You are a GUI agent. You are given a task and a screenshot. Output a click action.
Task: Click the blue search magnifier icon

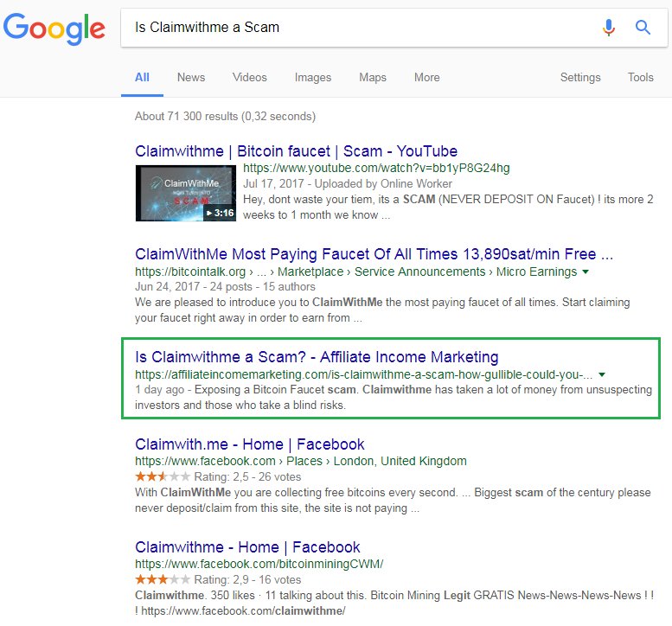[643, 28]
